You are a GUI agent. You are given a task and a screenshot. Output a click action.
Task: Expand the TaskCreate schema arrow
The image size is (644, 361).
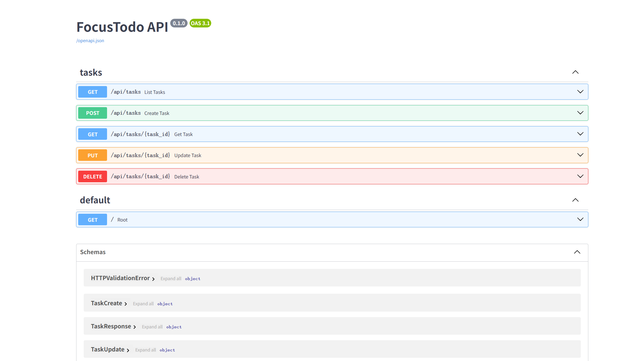[126, 304]
